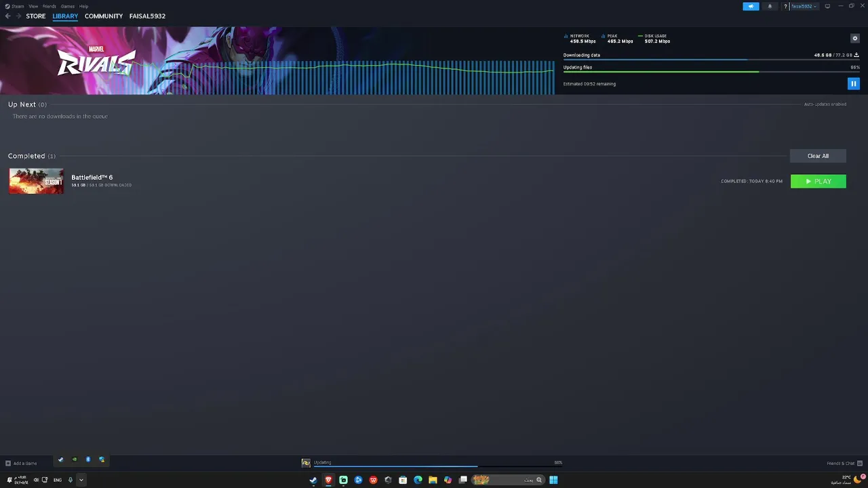Viewport: 868px width, 488px height.
Task: Go back with the left arrow
Action: point(8,16)
